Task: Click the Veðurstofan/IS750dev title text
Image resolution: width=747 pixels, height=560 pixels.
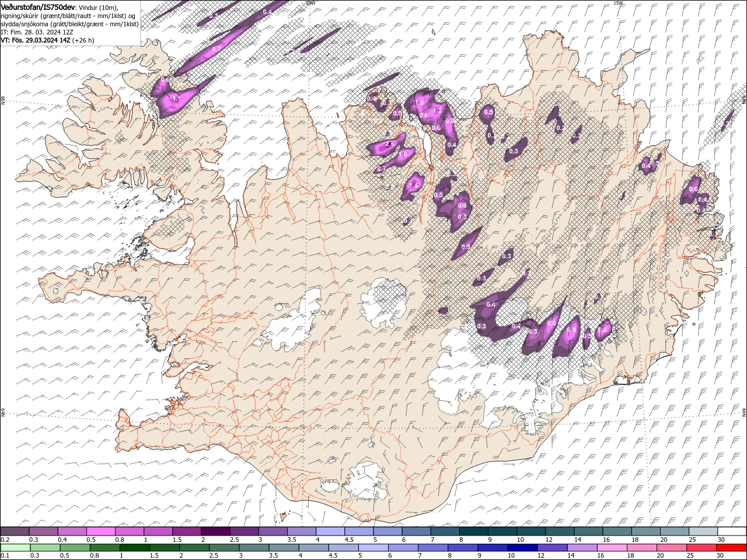Action: 37,6
